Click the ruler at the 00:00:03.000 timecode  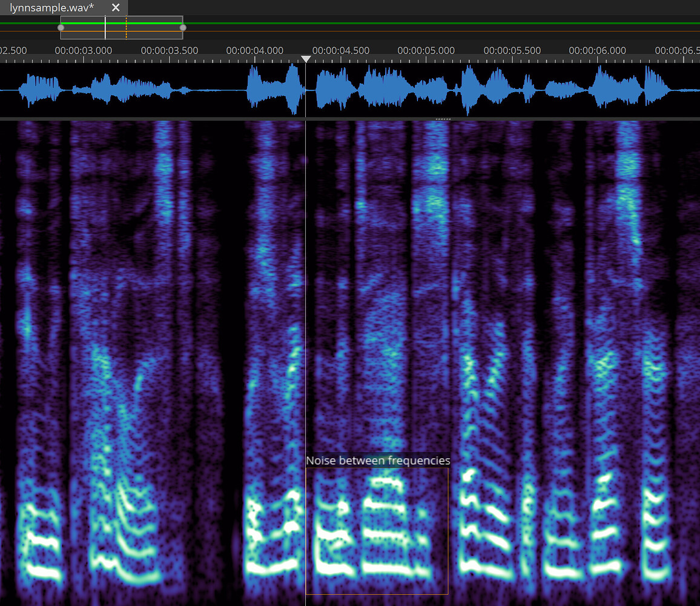click(x=84, y=51)
